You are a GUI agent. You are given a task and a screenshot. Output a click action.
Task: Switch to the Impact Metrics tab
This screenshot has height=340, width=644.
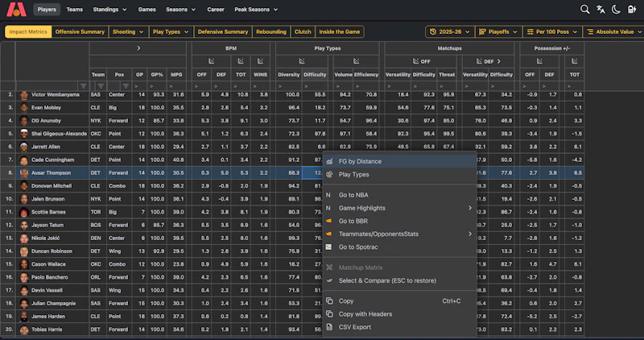click(x=28, y=31)
